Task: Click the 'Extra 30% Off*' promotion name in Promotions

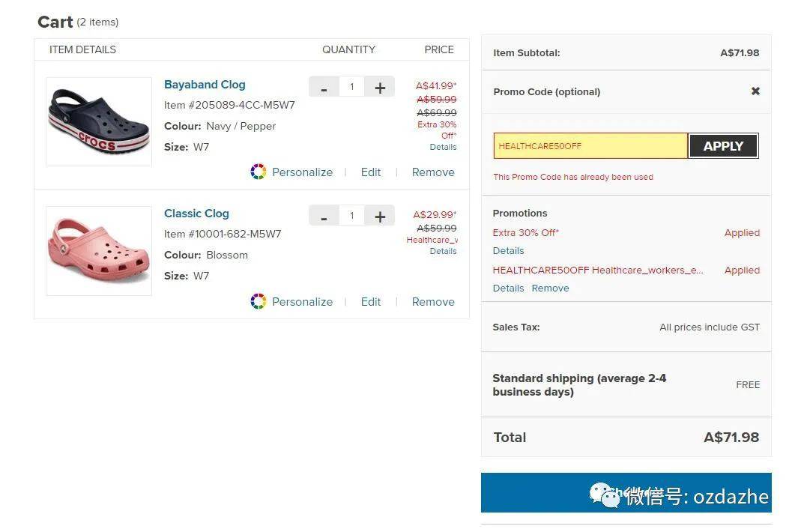Action: [x=526, y=233]
